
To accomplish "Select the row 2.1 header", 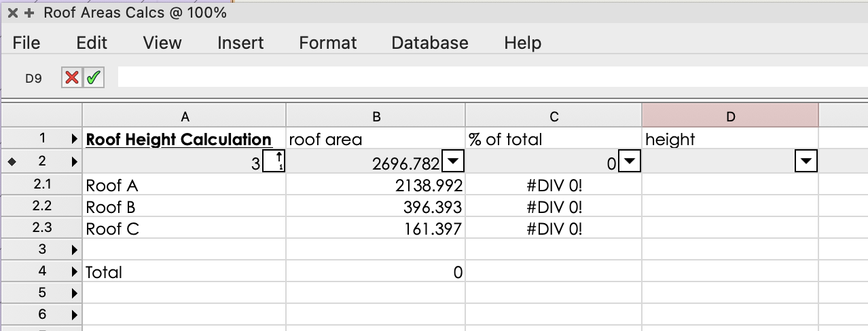I will (x=41, y=185).
